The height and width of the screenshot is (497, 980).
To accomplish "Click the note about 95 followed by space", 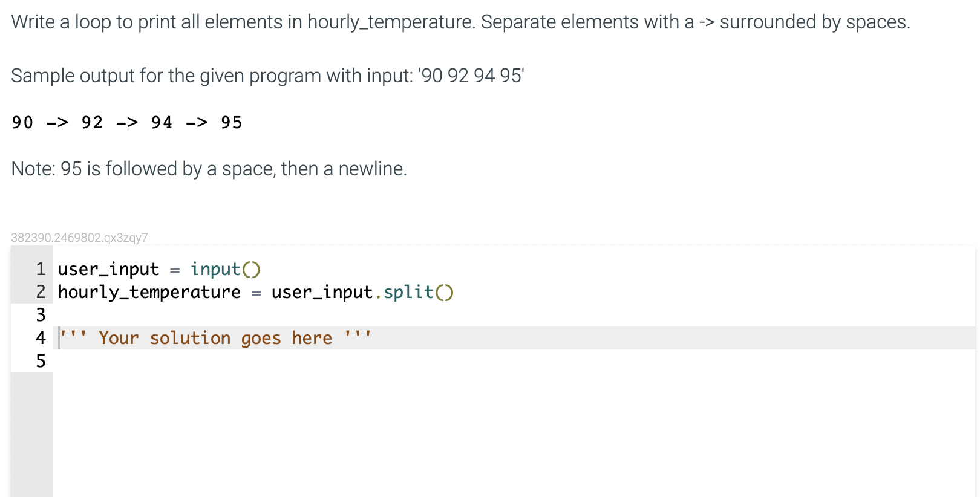I will point(209,169).
